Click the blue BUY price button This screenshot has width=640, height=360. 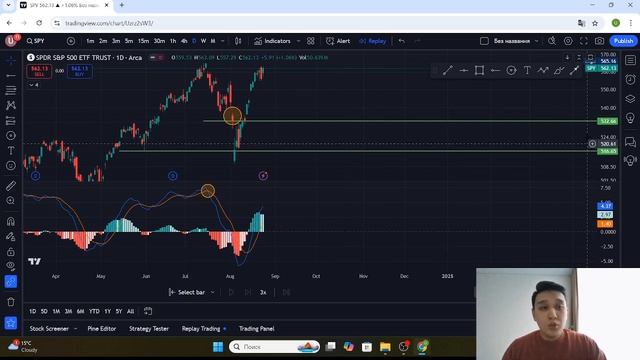pos(80,71)
